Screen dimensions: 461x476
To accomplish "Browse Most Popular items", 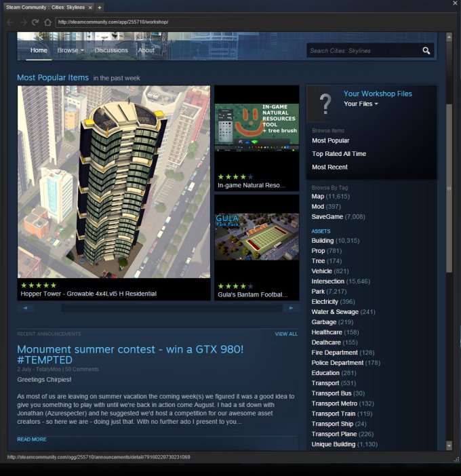I will click(331, 140).
